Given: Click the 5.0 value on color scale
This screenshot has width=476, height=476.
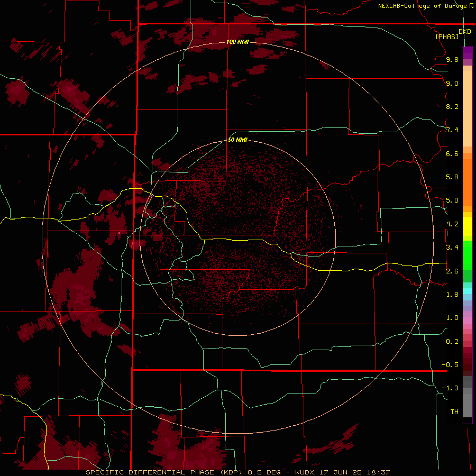Looking at the screenshot, I should coord(452,200).
